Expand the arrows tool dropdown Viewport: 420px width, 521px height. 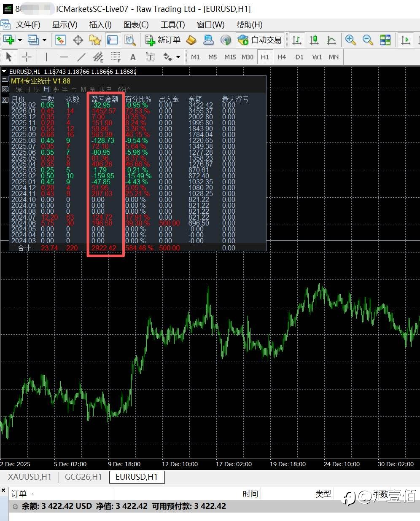click(178, 57)
